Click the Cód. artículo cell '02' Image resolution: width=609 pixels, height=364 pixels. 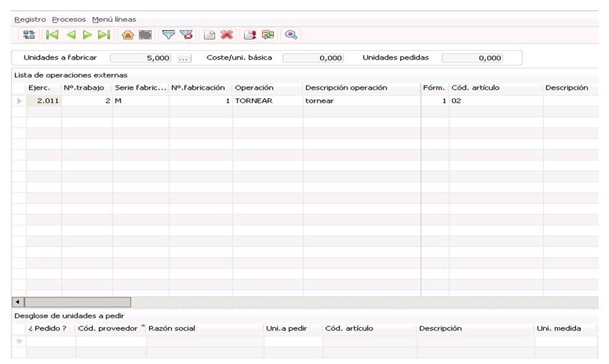coord(496,101)
